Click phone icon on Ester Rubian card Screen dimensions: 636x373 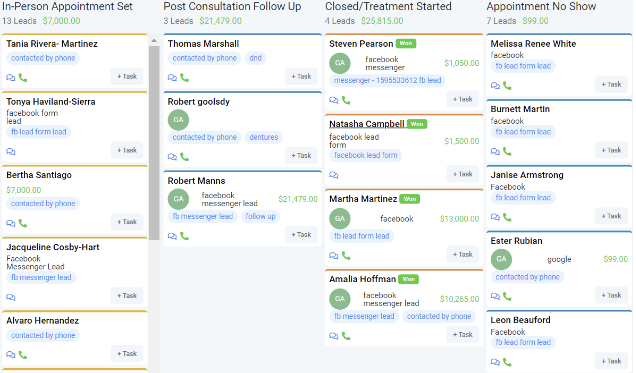[x=507, y=296]
